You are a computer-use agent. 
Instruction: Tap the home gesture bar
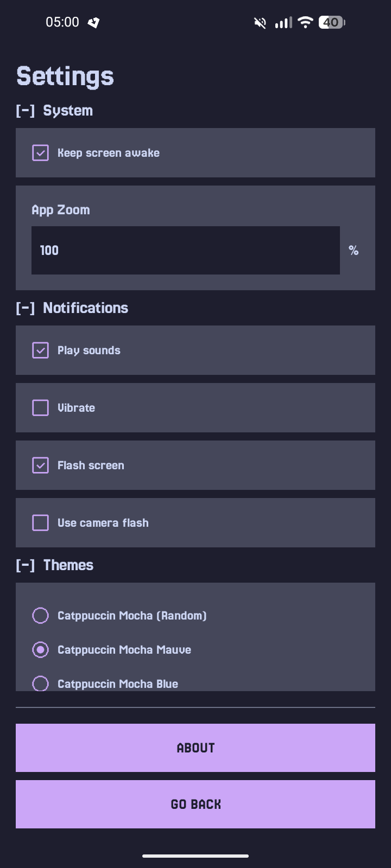click(195, 856)
